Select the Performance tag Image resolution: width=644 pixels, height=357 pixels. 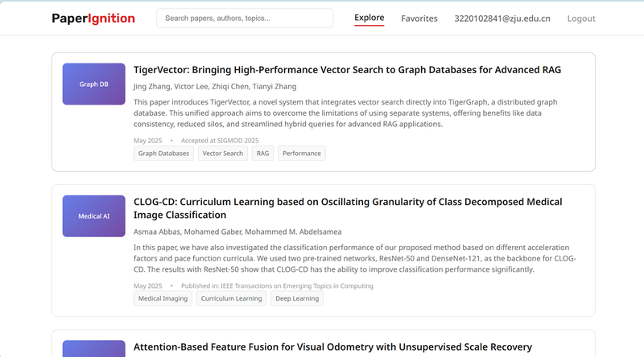point(301,153)
